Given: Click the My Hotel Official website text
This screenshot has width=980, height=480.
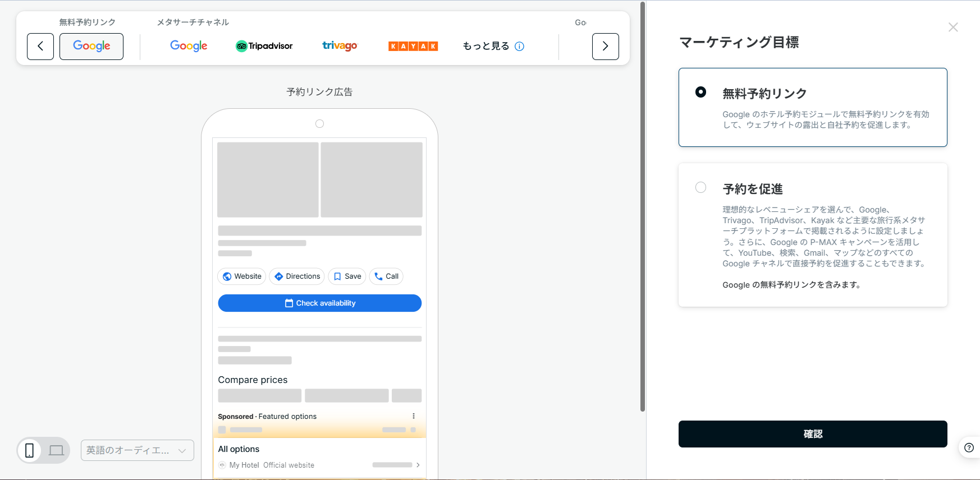Looking at the screenshot, I should pos(272,465).
